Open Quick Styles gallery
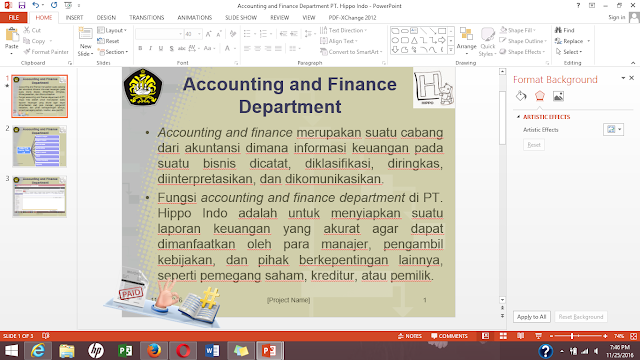 pos(487,42)
